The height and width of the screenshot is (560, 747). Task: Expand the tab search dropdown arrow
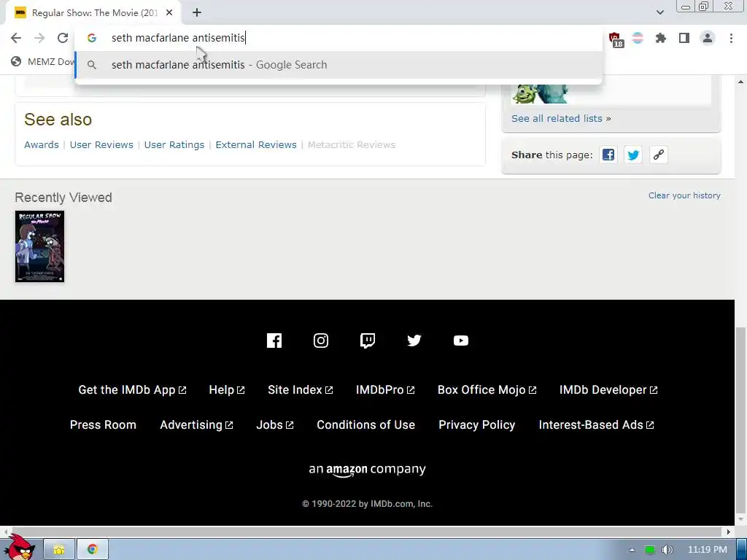coord(659,12)
